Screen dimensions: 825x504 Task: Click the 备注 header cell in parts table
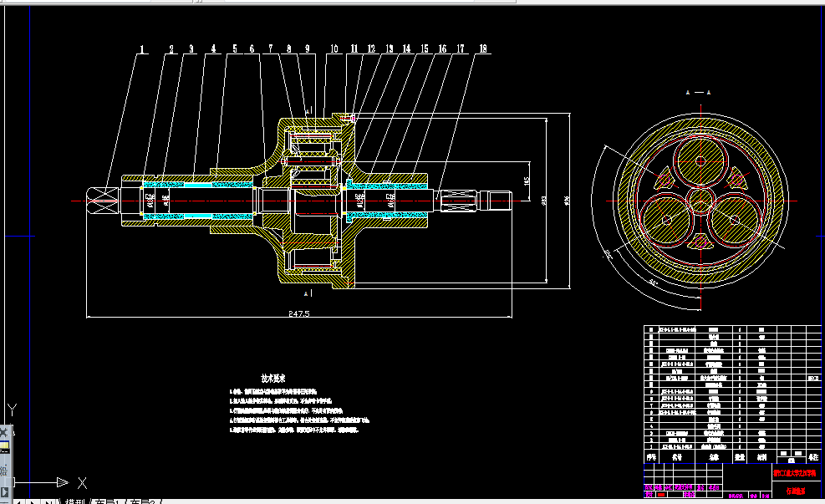tap(813, 457)
